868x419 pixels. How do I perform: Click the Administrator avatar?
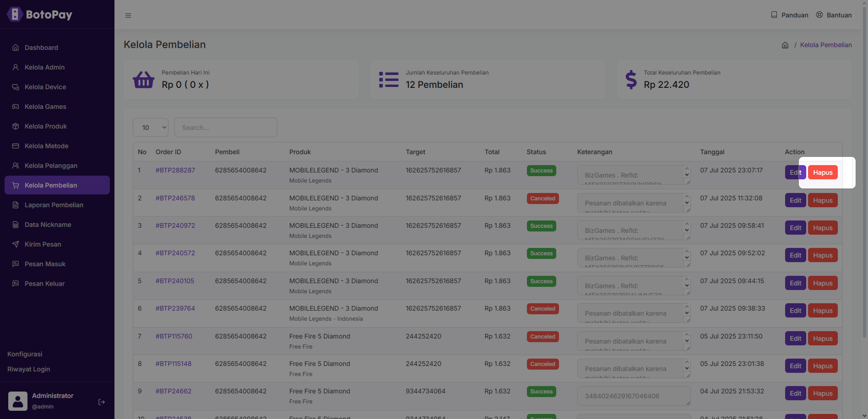click(18, 401)
